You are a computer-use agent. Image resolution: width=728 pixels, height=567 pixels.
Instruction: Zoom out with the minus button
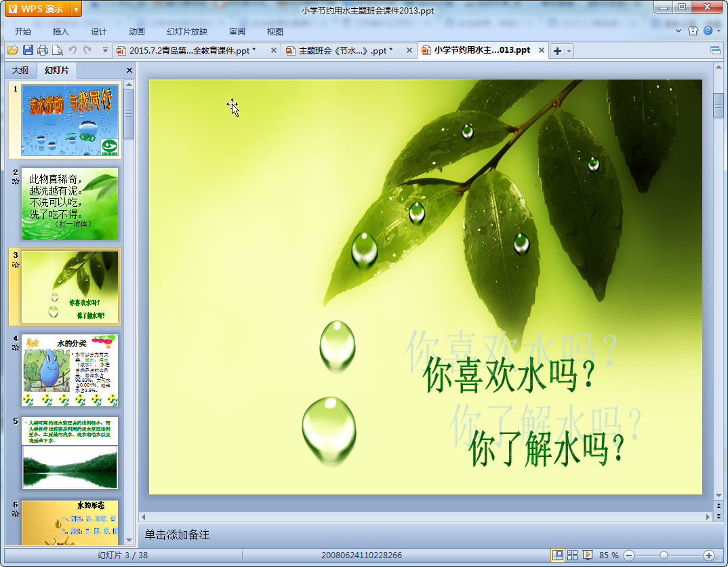pos(629,555)
